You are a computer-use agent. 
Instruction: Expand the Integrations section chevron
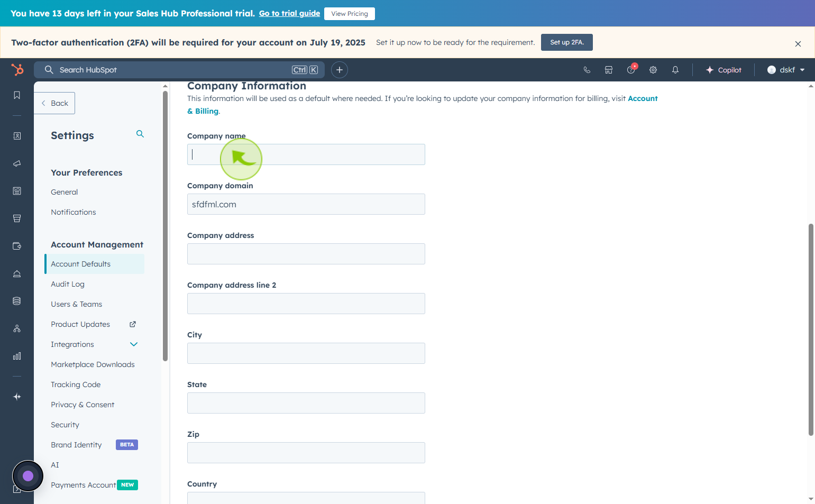tap(134, 344)
